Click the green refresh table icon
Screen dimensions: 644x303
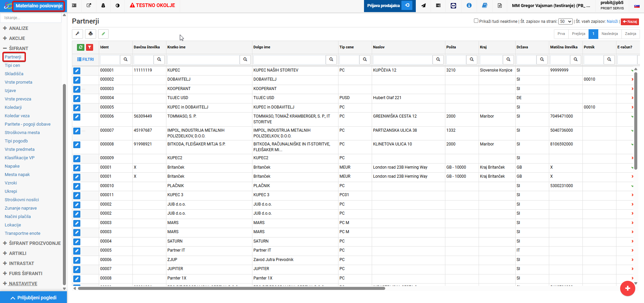[x=81, y=47]
